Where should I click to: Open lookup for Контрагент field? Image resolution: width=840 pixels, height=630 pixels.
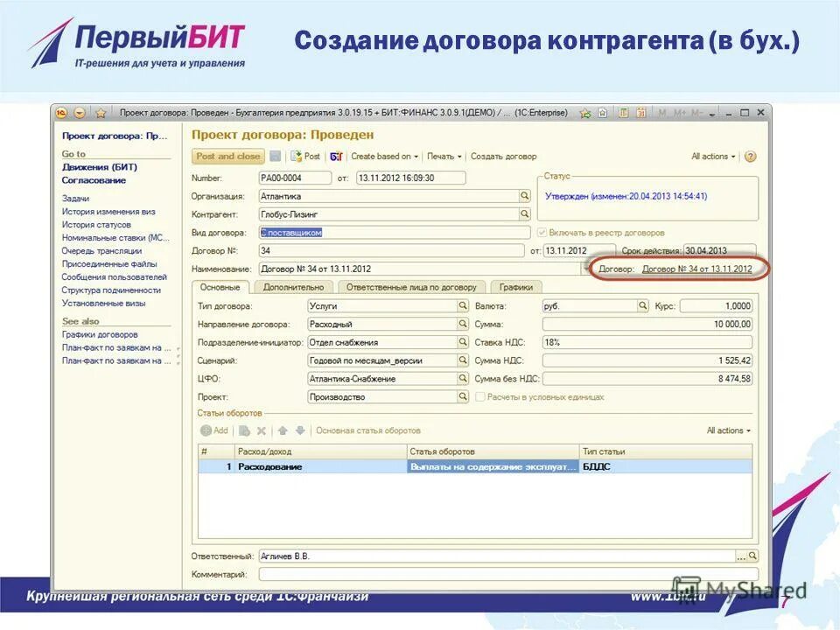click(x=524, y=214)
